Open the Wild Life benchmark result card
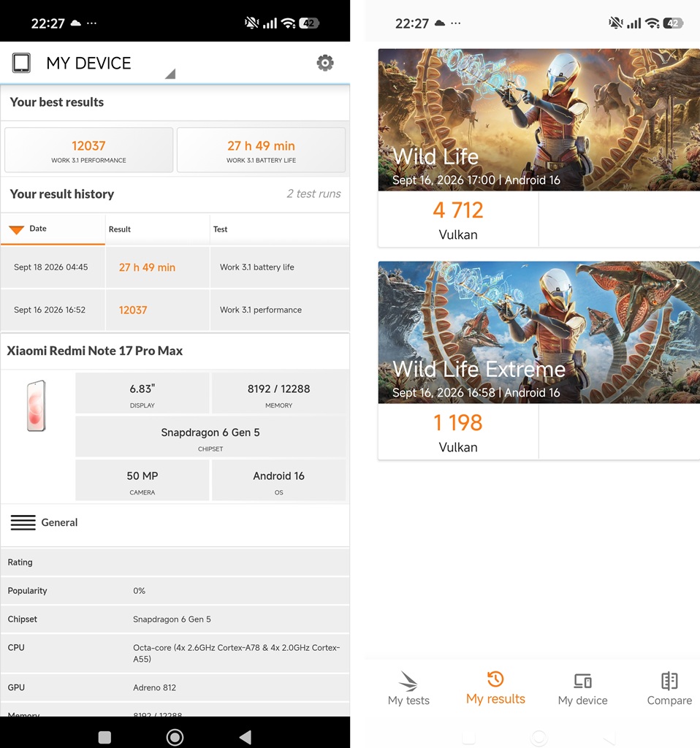Screen dimensions: 700x748 539,148
